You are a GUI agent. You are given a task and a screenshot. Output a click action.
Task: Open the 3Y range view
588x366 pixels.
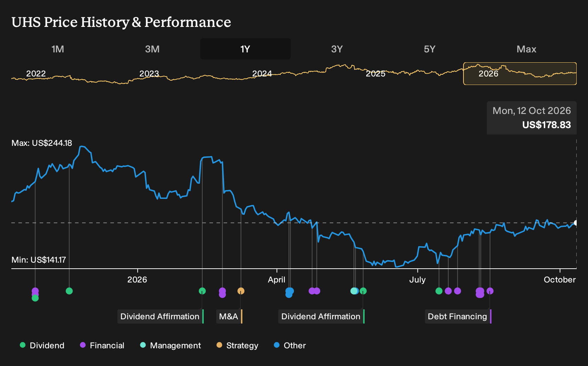coord(337,49)
